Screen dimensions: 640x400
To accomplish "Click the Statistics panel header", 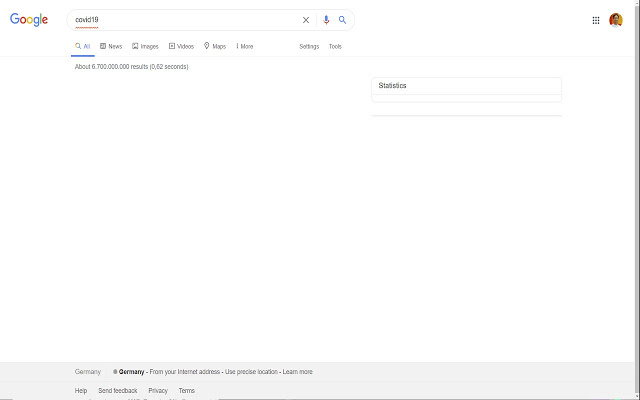I will [467, 86].
